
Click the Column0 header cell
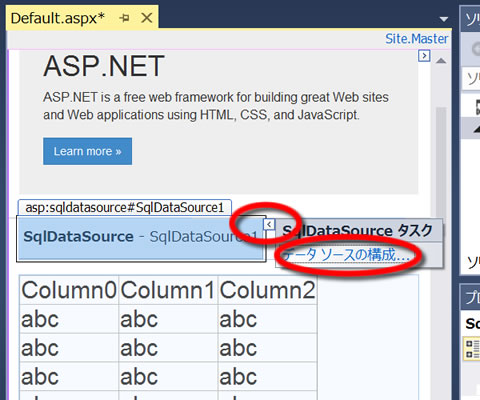click(x=69, y=290)
